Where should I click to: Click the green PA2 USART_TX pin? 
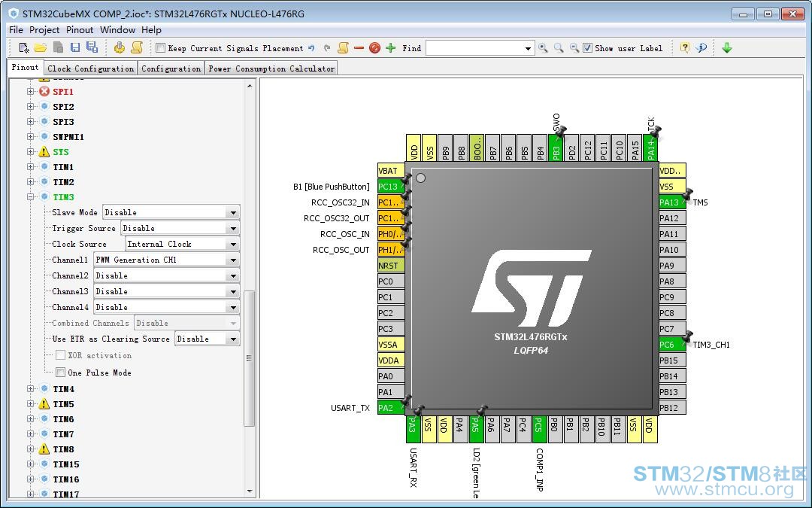pyautogui.click(x=391, y=407)
